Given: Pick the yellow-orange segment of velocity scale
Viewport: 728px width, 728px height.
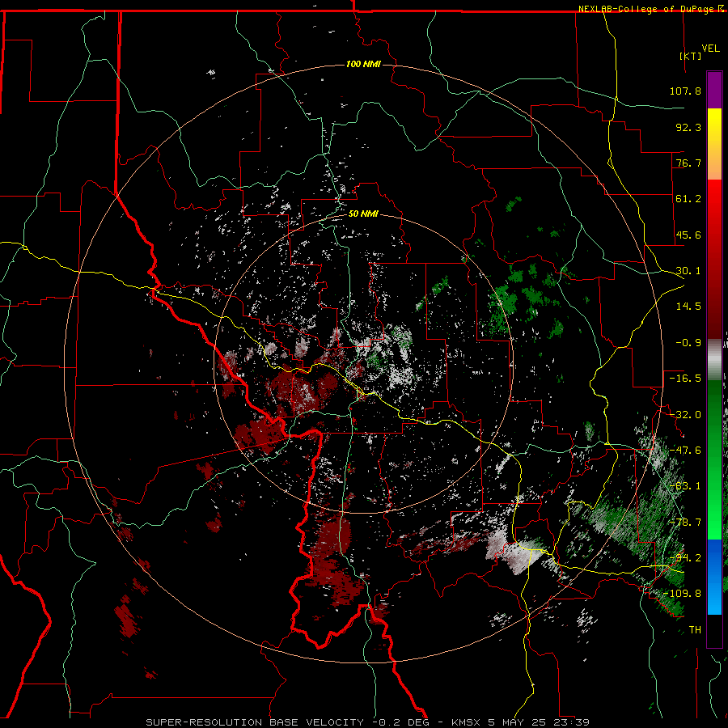Looking at the screenshot, I should (714, 144).
